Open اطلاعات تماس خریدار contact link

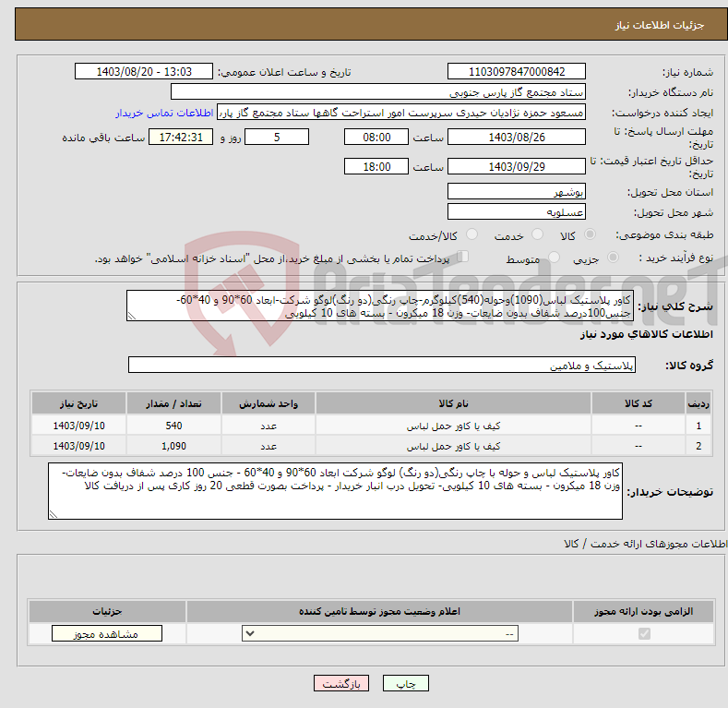click(164, 113)
